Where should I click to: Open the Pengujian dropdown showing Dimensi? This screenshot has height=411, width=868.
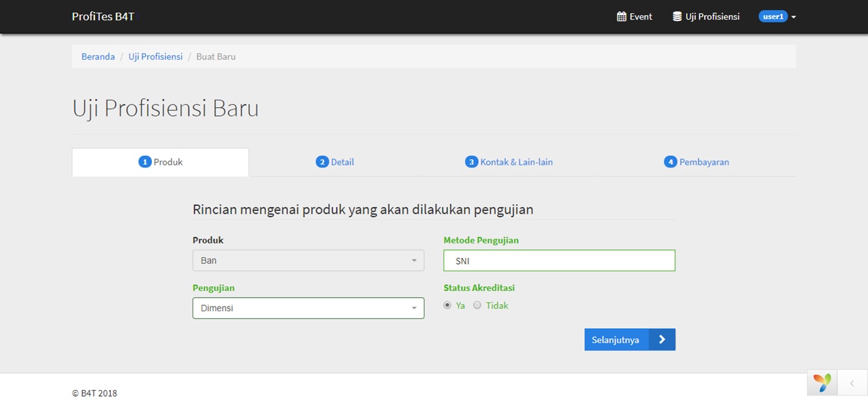[308, 308]
